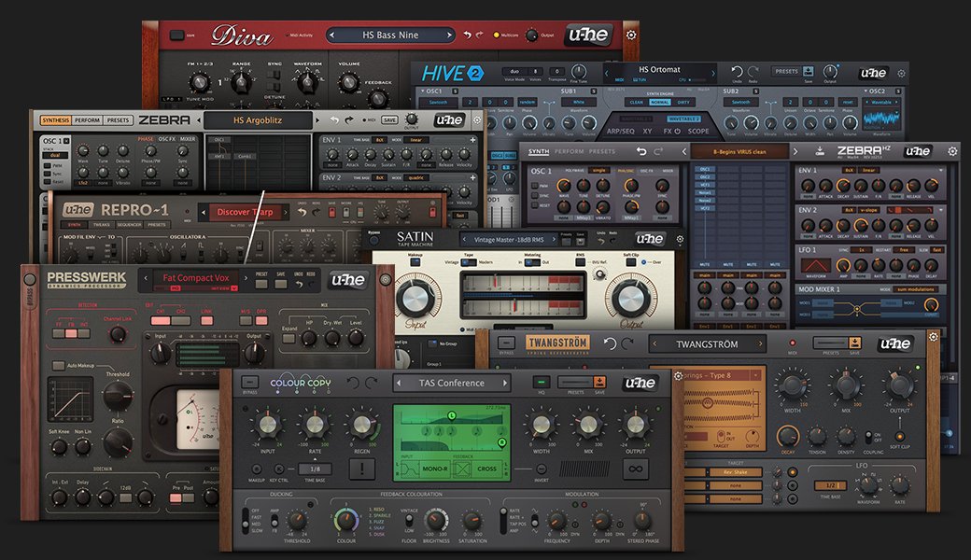The image size is (971, 560).
Task: Open Diva's settings gear icon
Action: coord(632,35)
